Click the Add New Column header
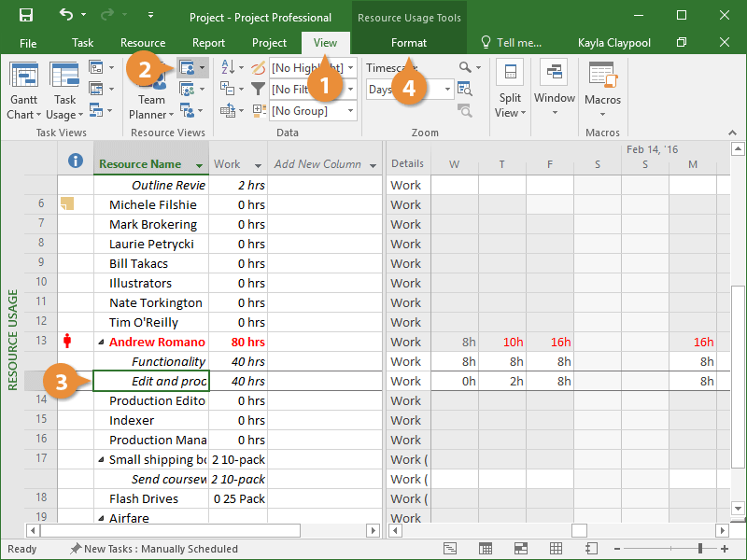The height and width of the screenshot is (560, 747). coord(317,164)
